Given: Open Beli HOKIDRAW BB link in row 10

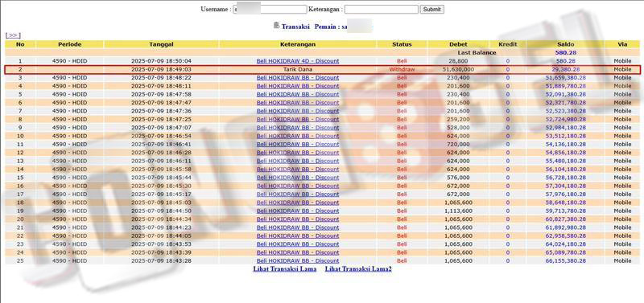Looking at the screenshot, I should point(298,136).
